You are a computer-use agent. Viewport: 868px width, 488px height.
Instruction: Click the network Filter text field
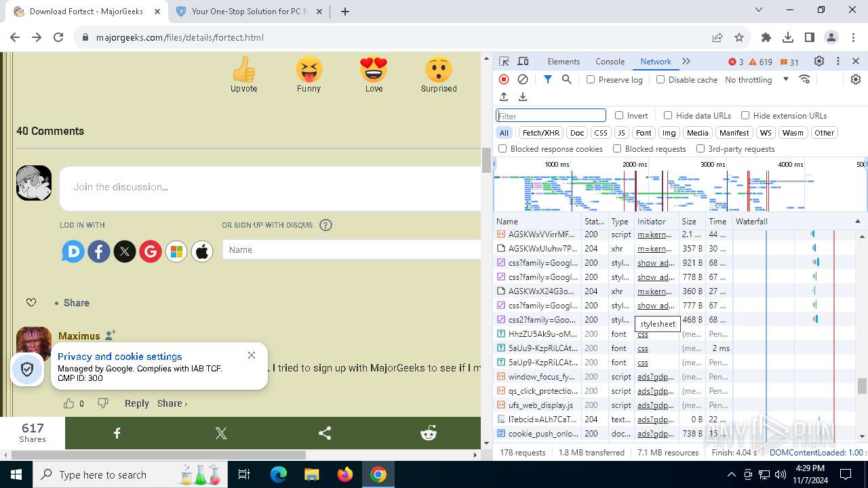(551, 116)
